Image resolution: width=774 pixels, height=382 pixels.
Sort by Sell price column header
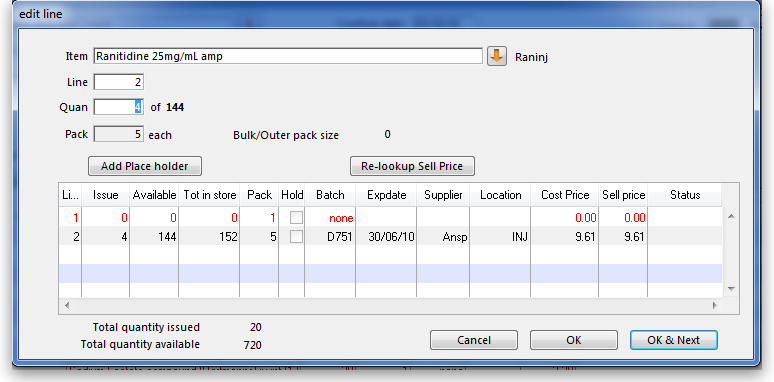(x=623, y=195)
